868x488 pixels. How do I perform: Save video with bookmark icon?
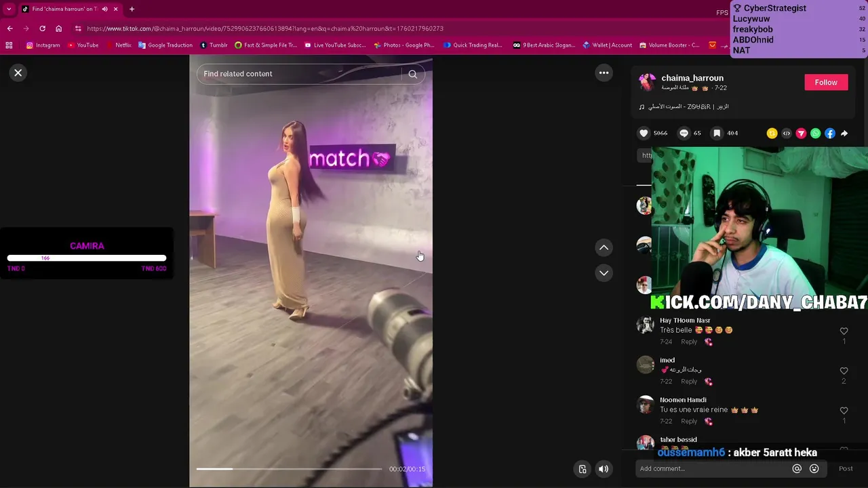pyautogui.click(x=717, y=134)
